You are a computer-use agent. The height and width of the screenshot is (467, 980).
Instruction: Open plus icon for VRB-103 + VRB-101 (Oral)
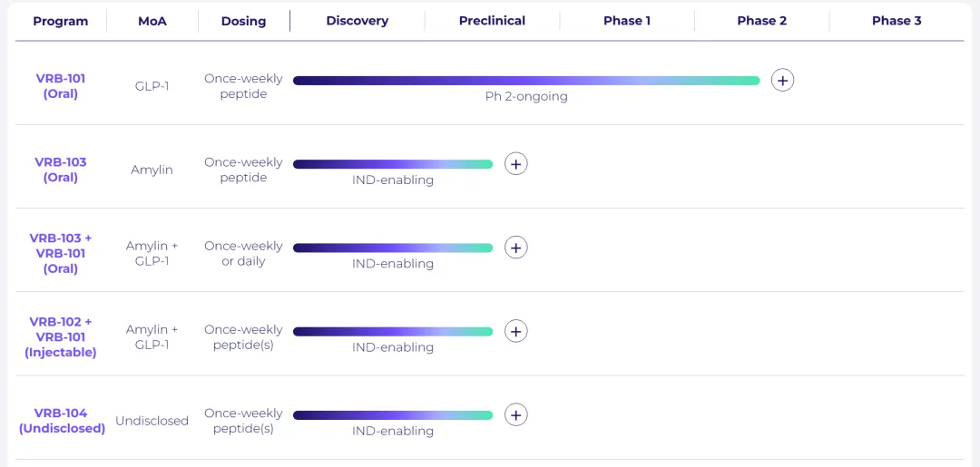point(515,248)
